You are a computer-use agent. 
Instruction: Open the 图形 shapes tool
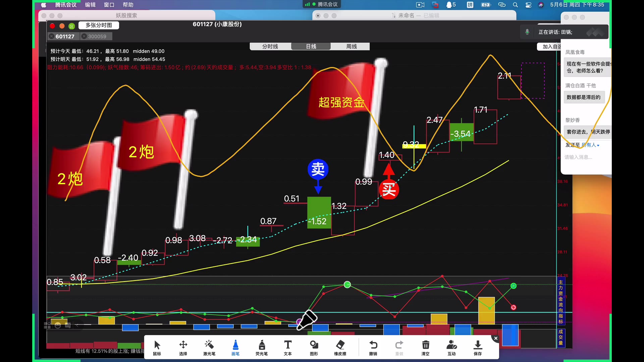point(314,348)
